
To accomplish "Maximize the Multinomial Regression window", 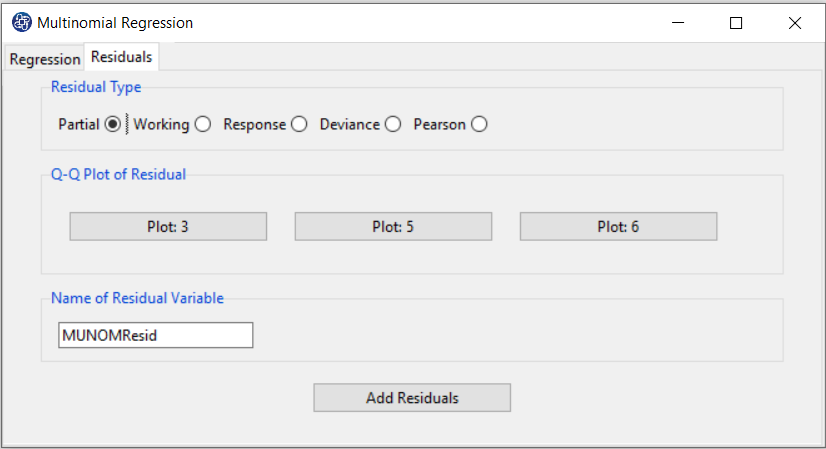I will 736,23.
